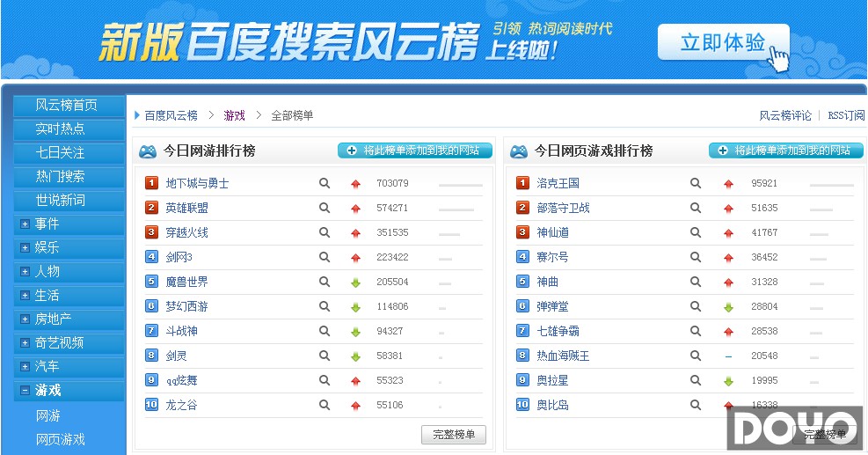Magnifier icon for 奥比岛
Image resolution: width=868 pixels, height=455 pixels.
coord(696,405)
